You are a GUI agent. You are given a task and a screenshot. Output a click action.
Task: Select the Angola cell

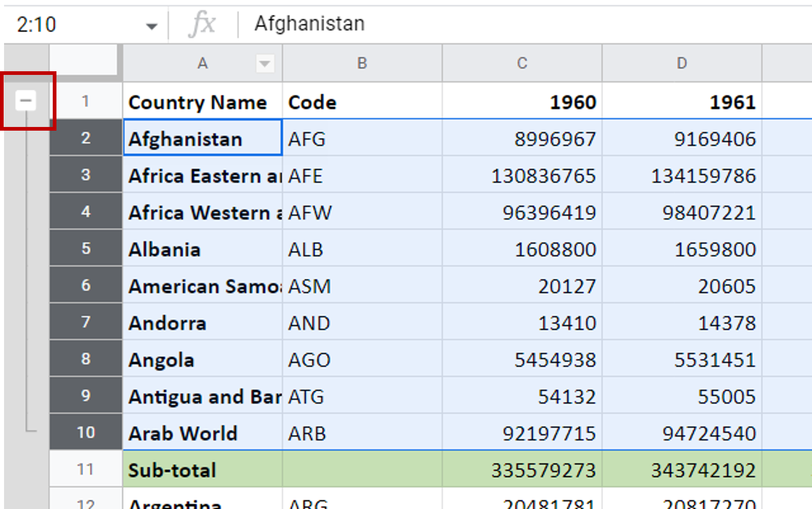coord(203,358)
